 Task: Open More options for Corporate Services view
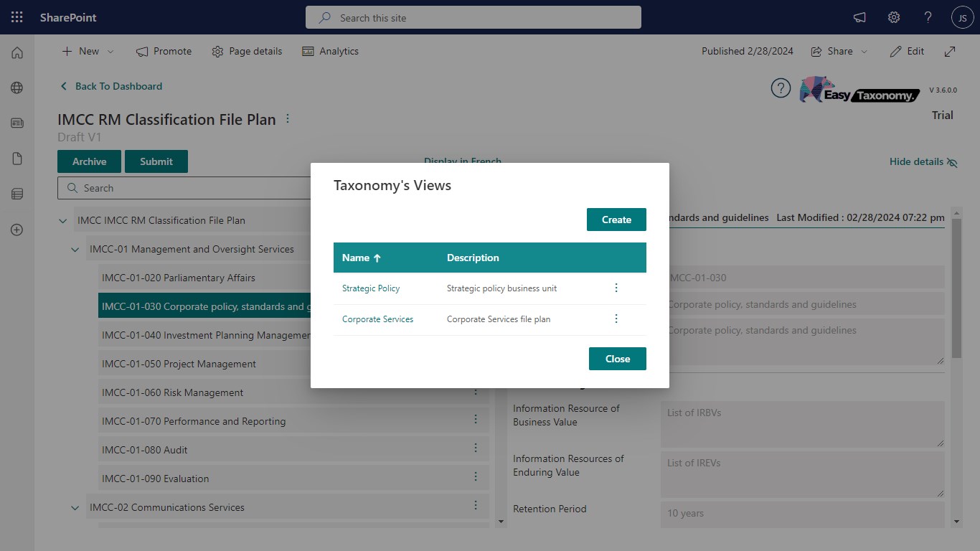coord(616,319)
